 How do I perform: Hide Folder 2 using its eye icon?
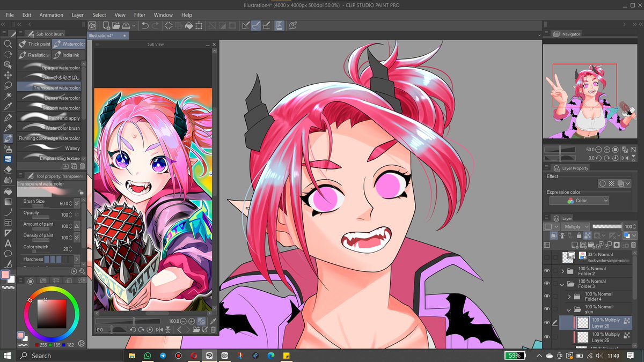pos(547,271)
